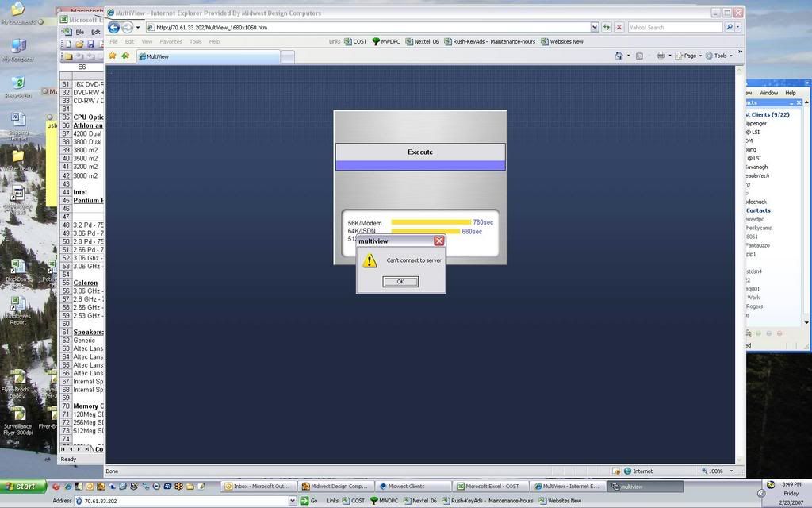Open the Employees Report desktop icon
The image size is (812, 508).
click(18, 310)
